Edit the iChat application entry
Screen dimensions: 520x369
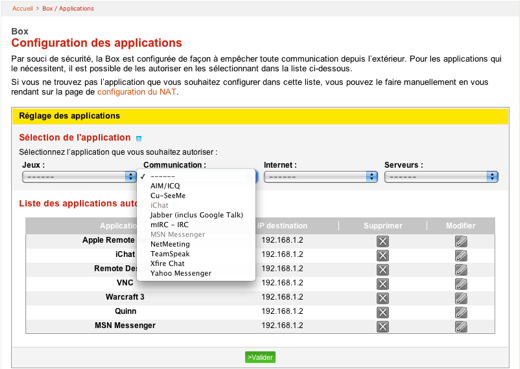click(461, 255)
